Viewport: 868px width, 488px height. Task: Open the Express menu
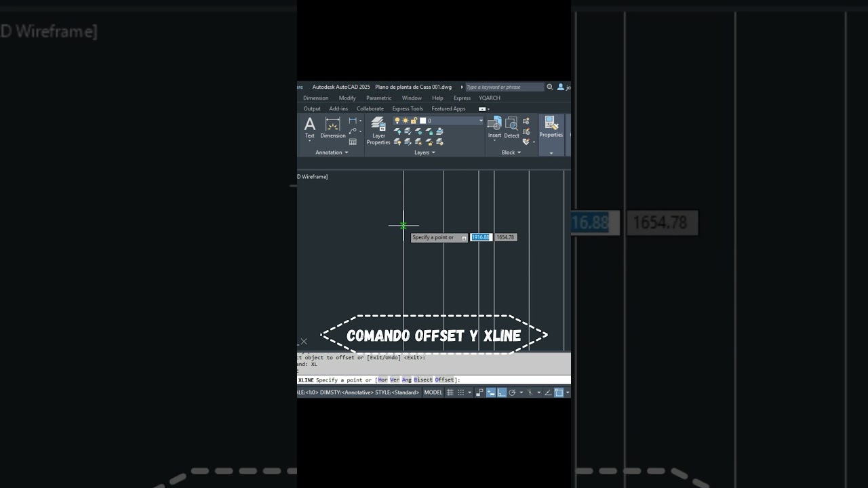pos(462,98)
